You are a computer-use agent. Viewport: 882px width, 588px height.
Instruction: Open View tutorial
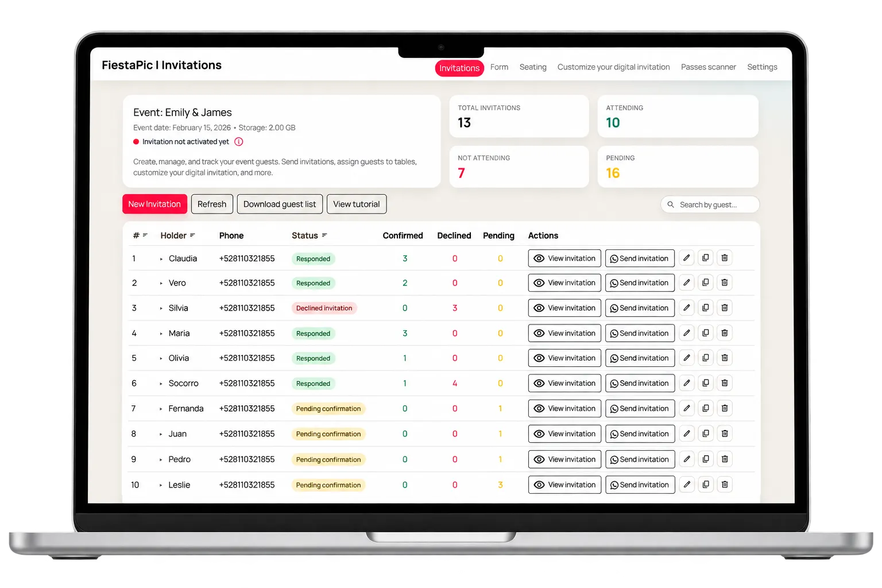[x=357, y=204]
